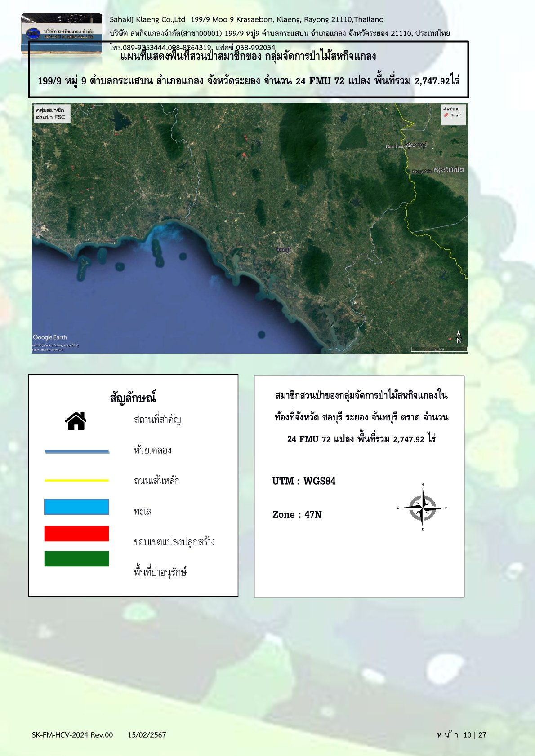Select the light blue sea color swatch

77,507
